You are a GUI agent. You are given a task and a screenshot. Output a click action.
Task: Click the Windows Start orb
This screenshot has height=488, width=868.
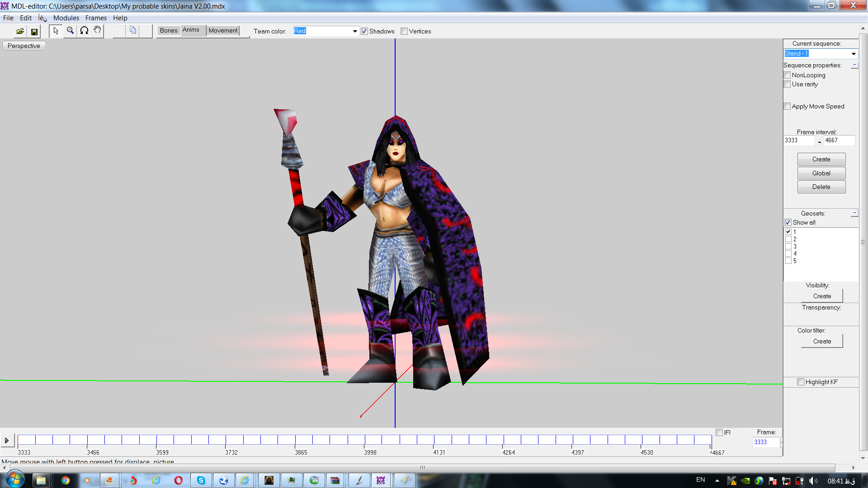click(14, 479)
